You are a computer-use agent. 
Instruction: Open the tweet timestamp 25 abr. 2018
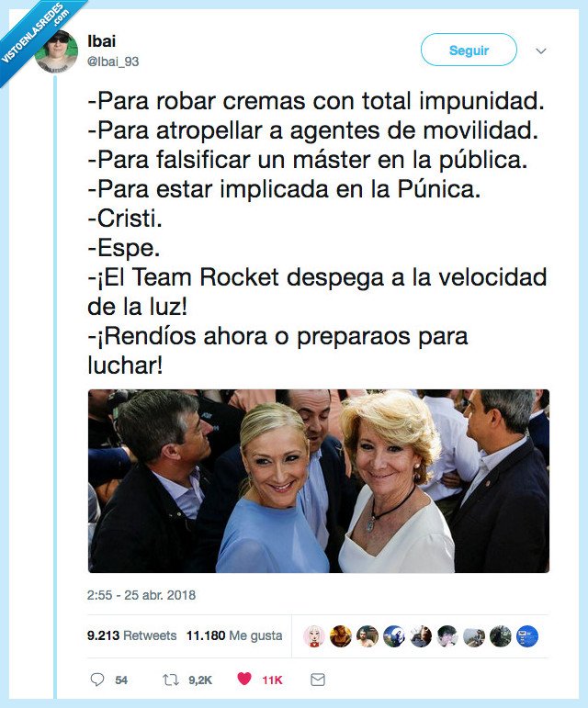pos(141,595)
